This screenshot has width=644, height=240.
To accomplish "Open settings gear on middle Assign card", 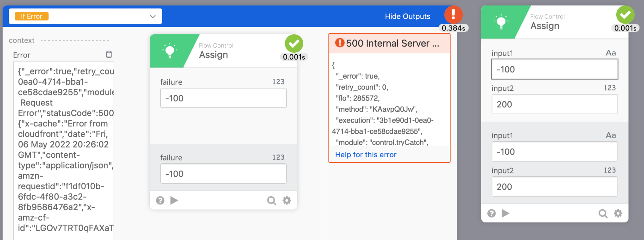I will click(287, 201).
